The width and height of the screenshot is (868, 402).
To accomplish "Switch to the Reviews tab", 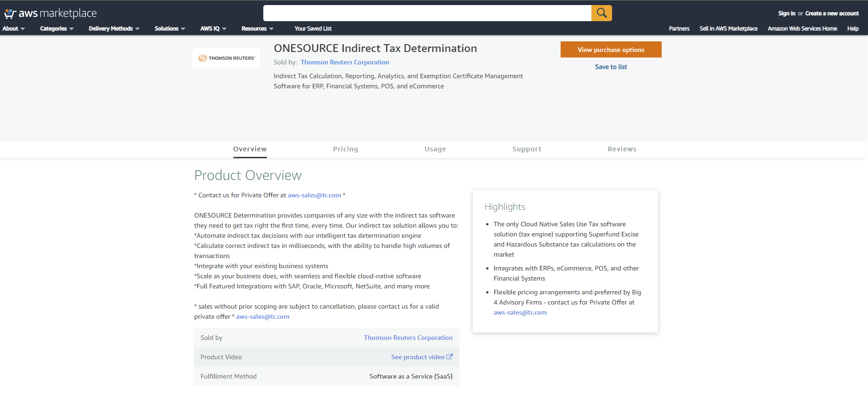I will point(622,149).
